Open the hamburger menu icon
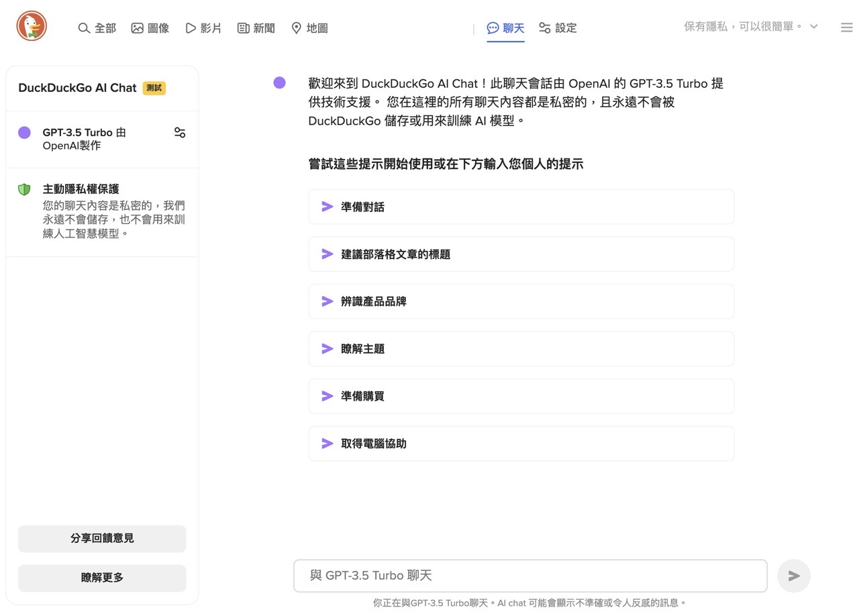This screenshot has height=616, width=859. 846,28
